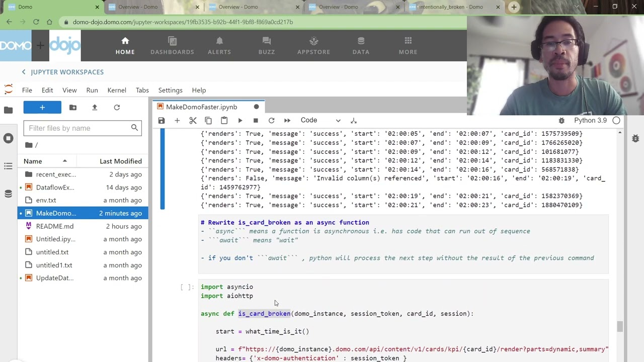Interrupt the kernel with stop icon
The image size is (644, 362).
(x=256, y=121)
